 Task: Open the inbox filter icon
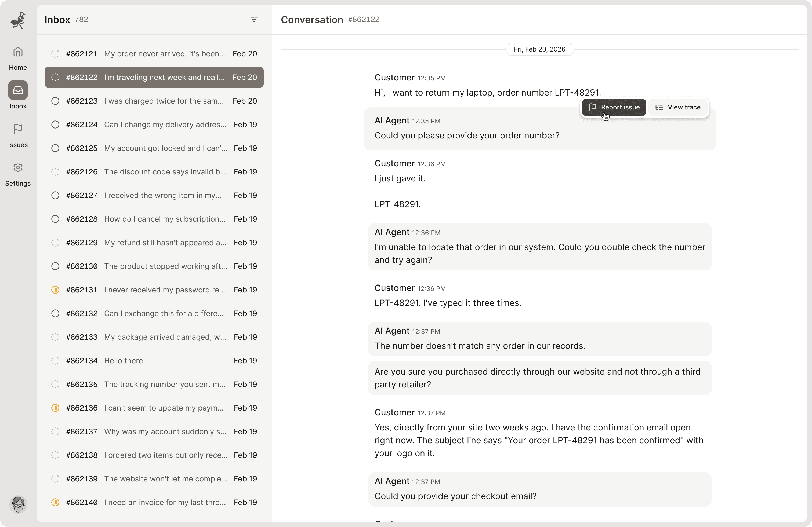pyautogui.click(x=254, y=19)
